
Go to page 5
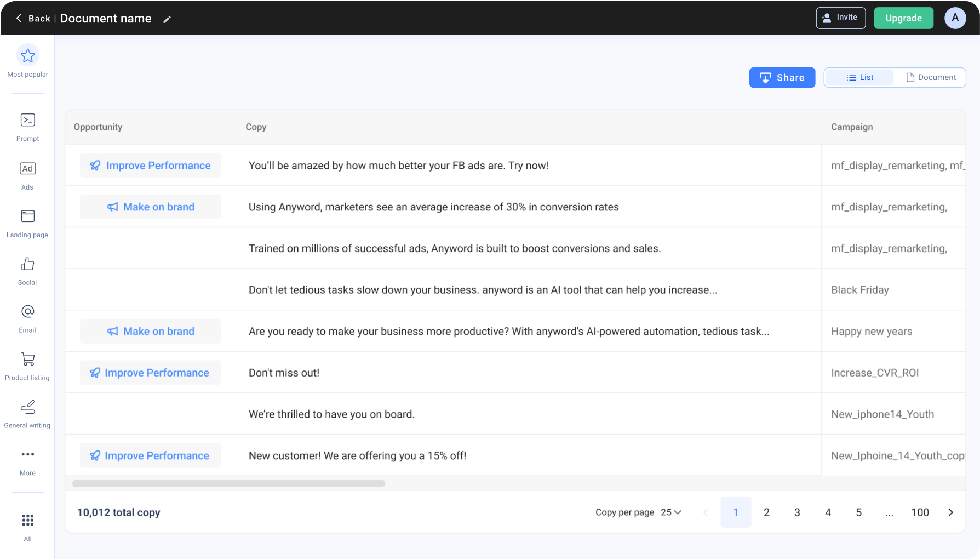[858, 512]
